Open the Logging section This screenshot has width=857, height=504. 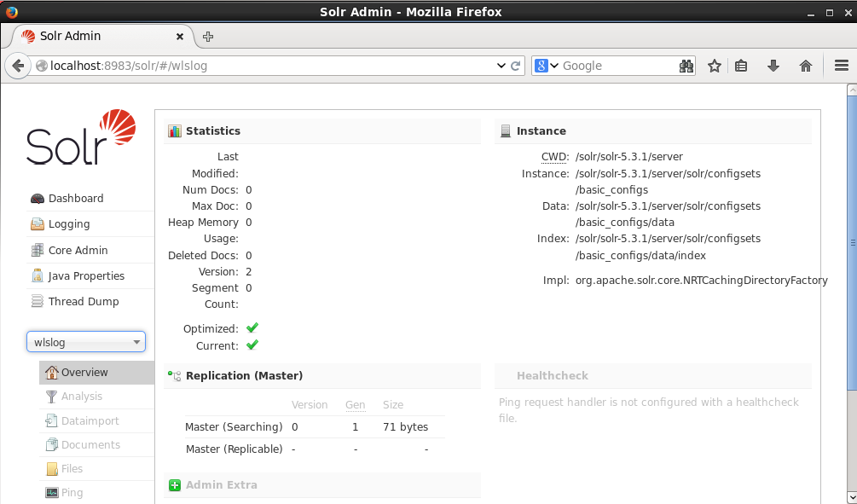click(69, 224)
